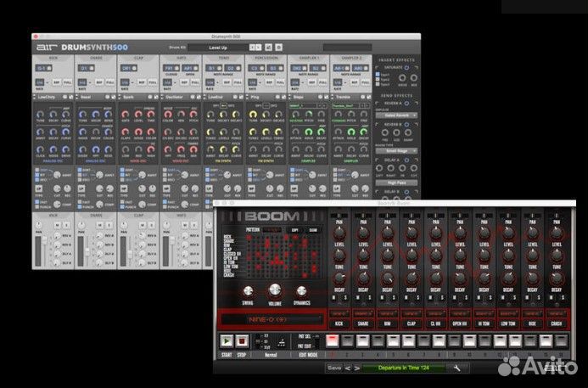This screenshot has height=388, width=588.
Task: Click the Decay knob on Boom's Clap channel
Action: click(412, 278)
